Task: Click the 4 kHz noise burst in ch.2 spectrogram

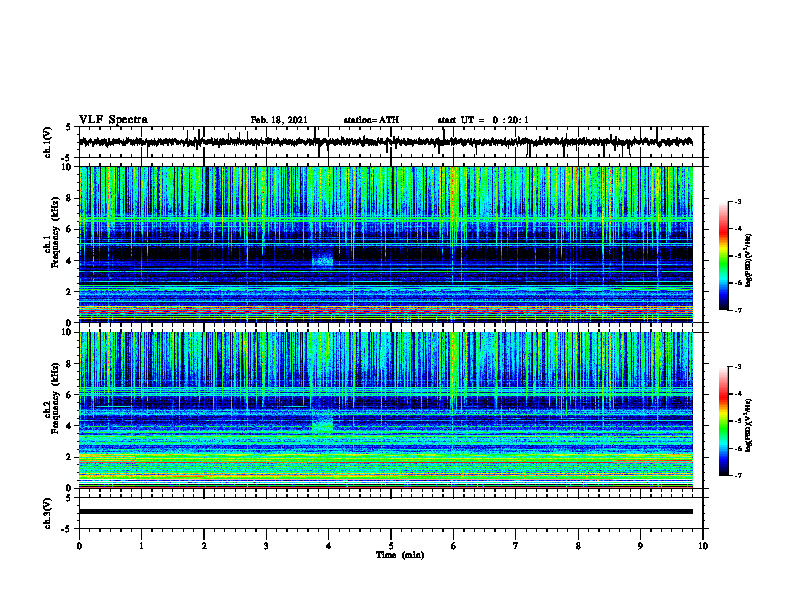Action: [322, 421]
